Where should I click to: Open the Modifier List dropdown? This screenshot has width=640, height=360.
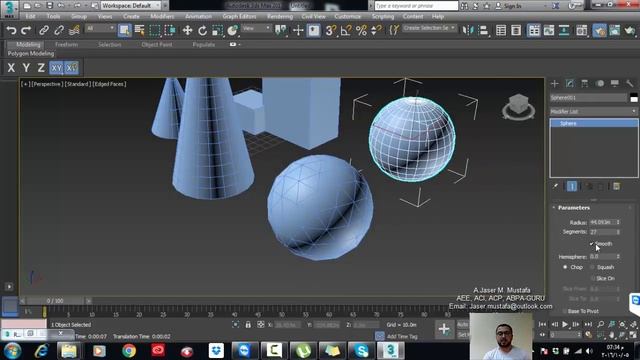coord(593,111)
